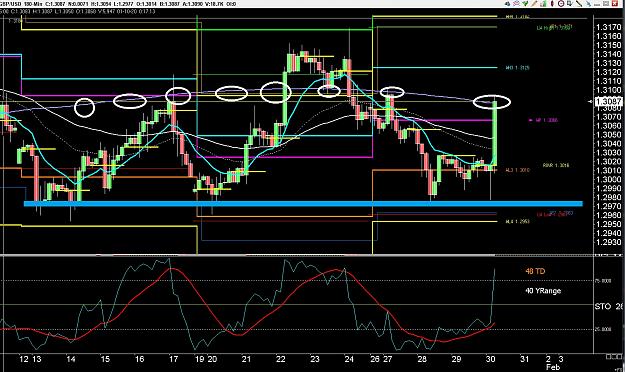Click the yellow level label near 1.2953
Screen dimensions: 625x372
click(517, 221)
